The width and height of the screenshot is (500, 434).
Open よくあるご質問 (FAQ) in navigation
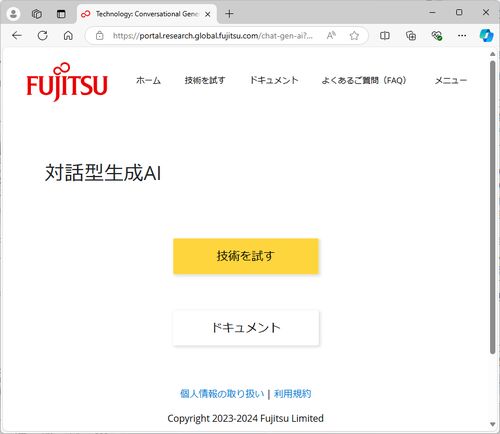point(364,80)
